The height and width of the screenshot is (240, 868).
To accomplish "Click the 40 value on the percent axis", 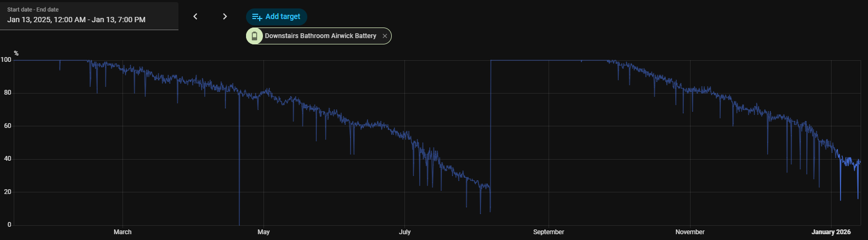I will pyautogui.click(x=7, y=159).
